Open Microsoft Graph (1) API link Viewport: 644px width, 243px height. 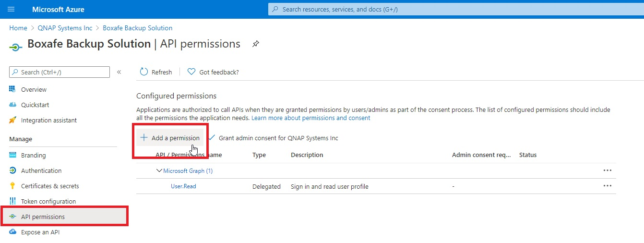[x=188, y=170]
